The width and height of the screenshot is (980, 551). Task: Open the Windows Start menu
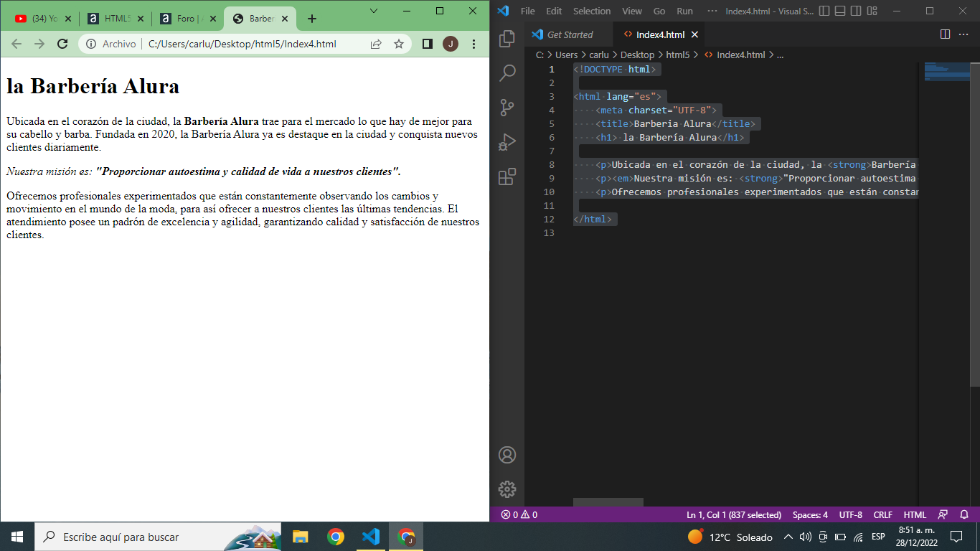[17, 537]
